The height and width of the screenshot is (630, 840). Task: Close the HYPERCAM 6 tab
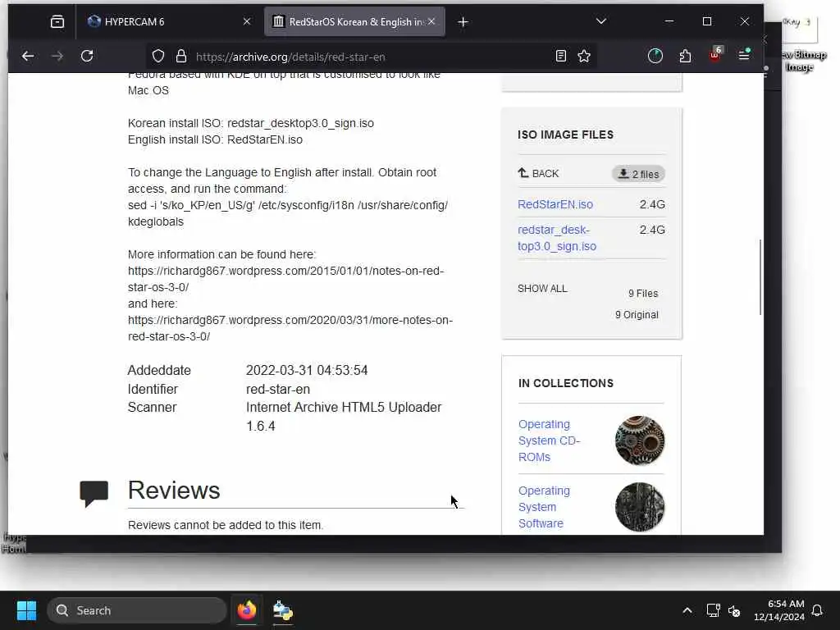(x=246, y=21)
